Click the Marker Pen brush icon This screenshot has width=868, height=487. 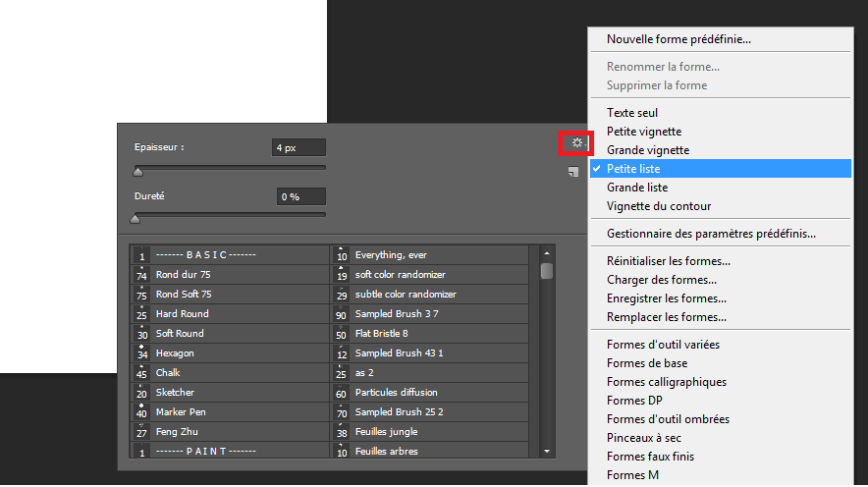141,412
